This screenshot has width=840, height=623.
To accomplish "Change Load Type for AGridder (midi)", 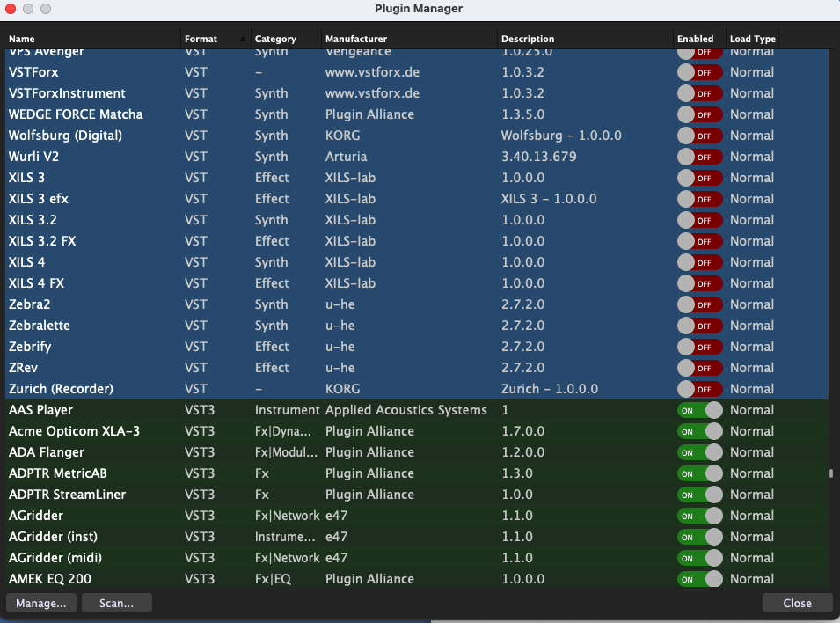I will pyautogui.click(x=752, y=558).
